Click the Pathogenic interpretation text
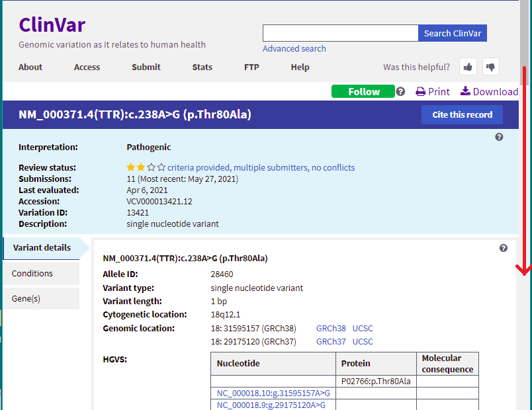Image resolution: width=532 pixels, height=410 pixels. coord(149,147)
